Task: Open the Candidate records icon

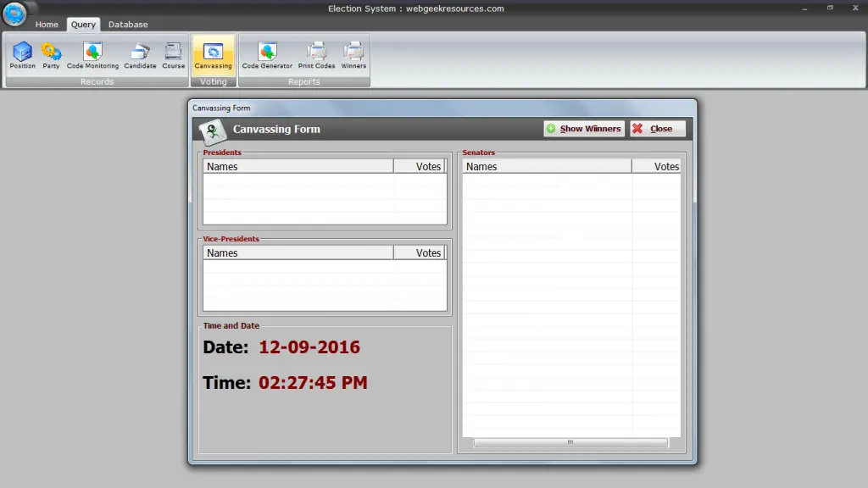Action: (x=140, y=55)
